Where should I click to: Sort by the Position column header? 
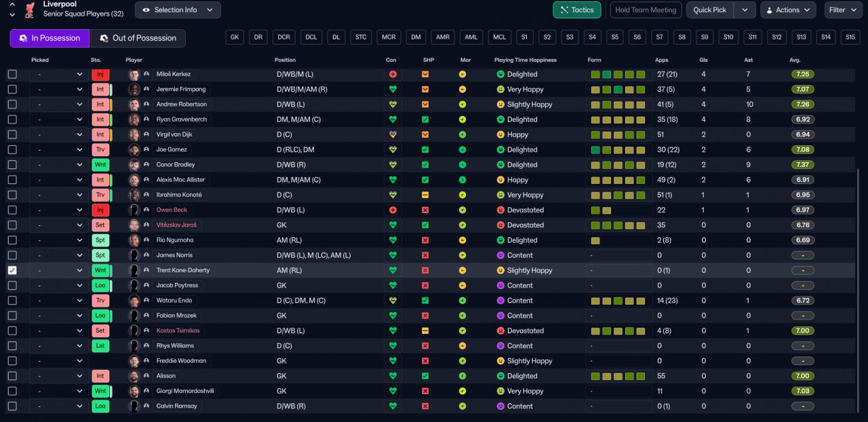point(285,60)
